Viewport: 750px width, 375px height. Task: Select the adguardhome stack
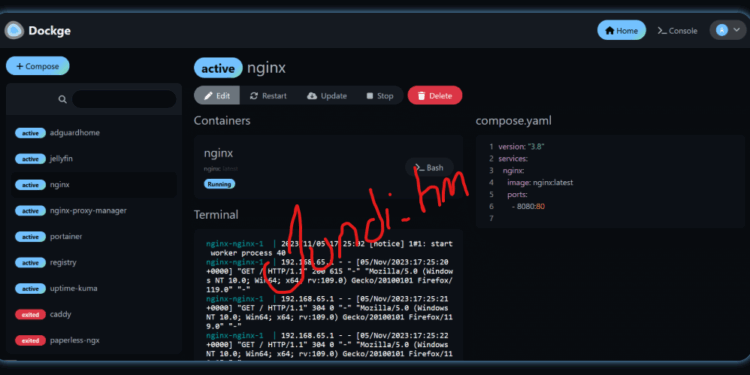point(94,133)
